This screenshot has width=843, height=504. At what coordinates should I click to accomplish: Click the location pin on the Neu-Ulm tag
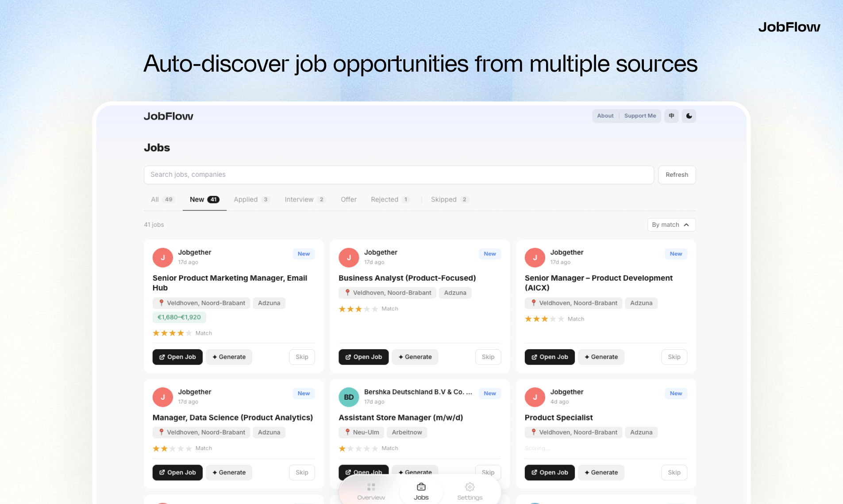coord(348,432)
